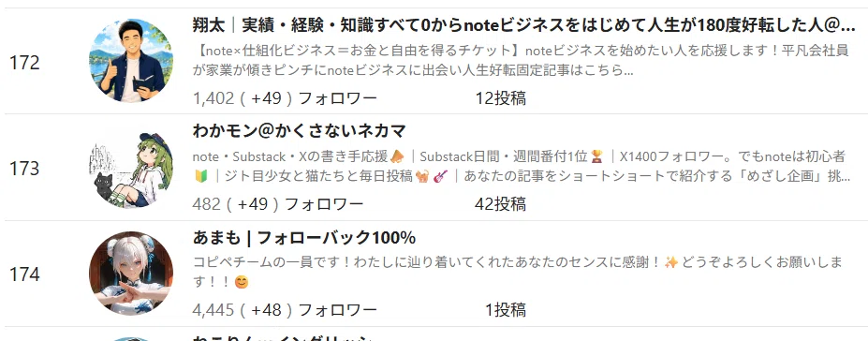Click the guitar emoji in わかモン's bio
Viewport: 868px width, 341px height.
click(x=440, y=176)
